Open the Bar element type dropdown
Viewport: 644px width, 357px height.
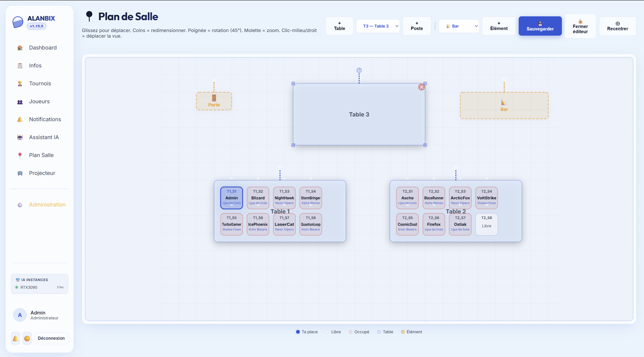459,26
